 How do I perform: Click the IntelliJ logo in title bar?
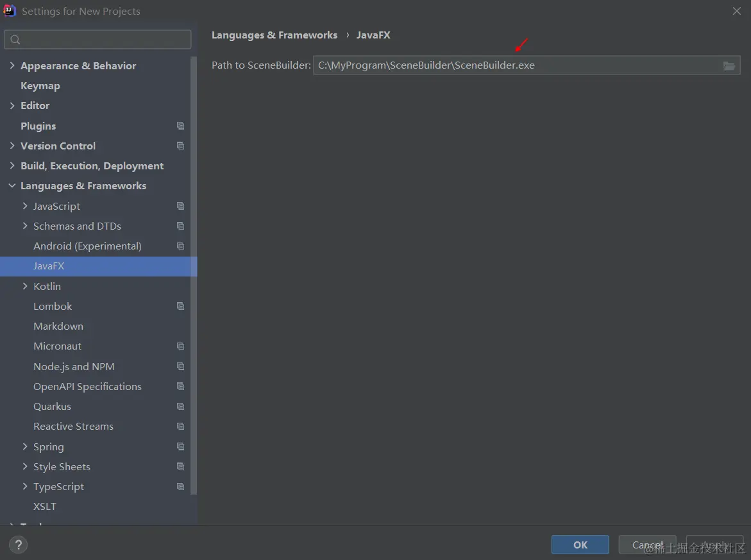point(10,10)
